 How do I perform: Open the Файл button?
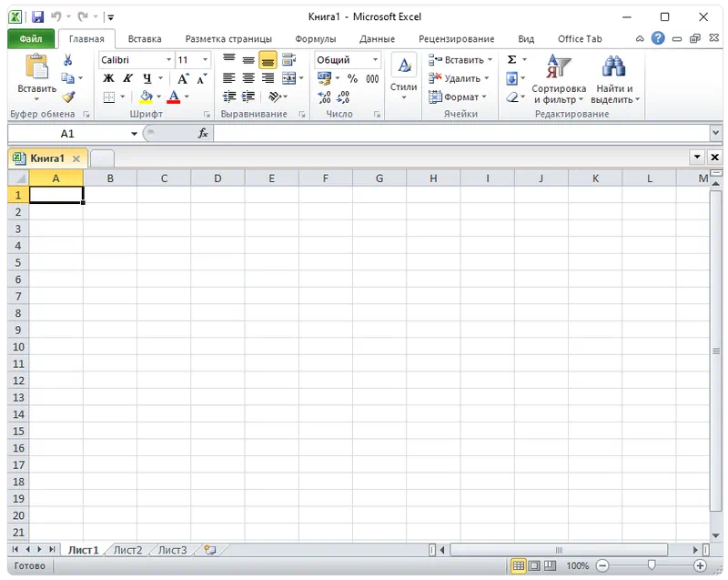click(30, 39)
